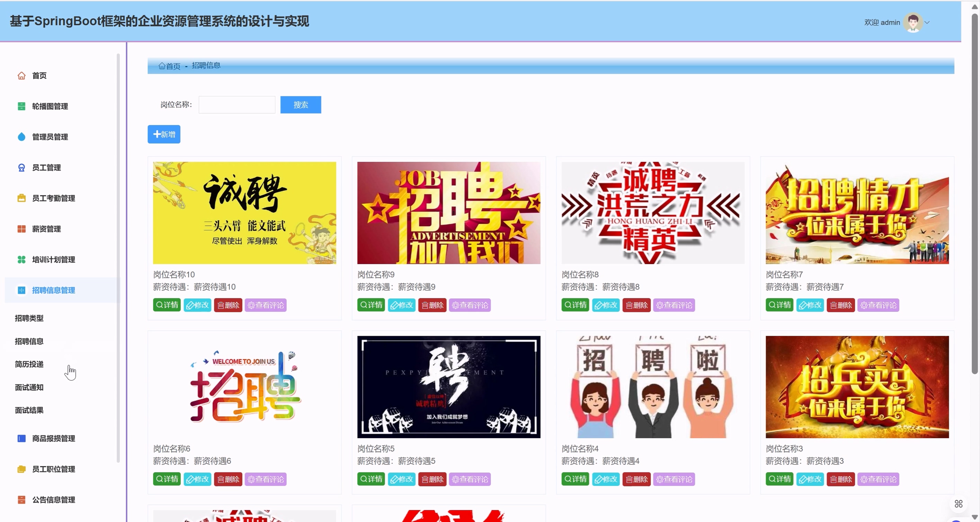
Task: Click the attendance management (员工考勤管理) briefcase icon
Action: coord(21,198)
